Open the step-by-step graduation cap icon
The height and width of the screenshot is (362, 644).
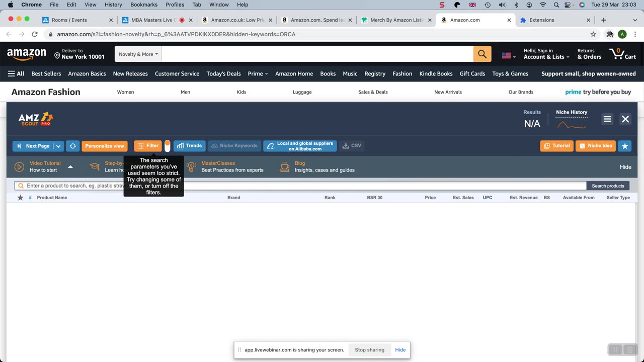click(95, 167)
